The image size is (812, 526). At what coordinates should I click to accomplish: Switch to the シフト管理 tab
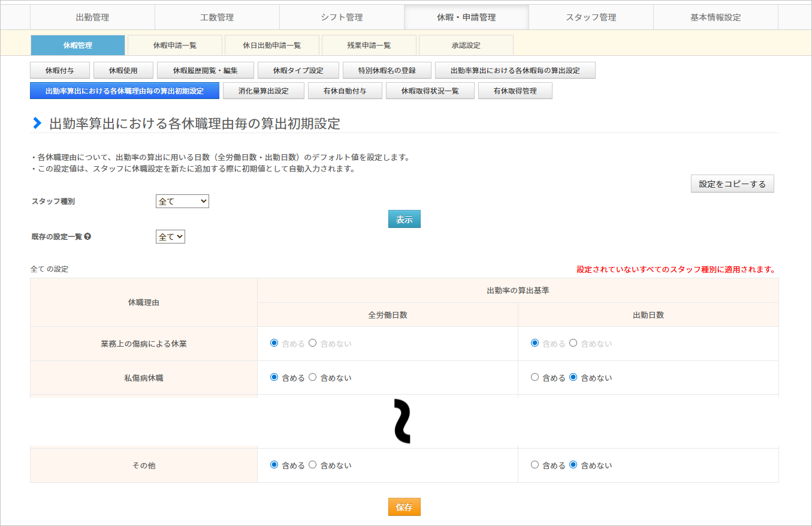(342, 17)
